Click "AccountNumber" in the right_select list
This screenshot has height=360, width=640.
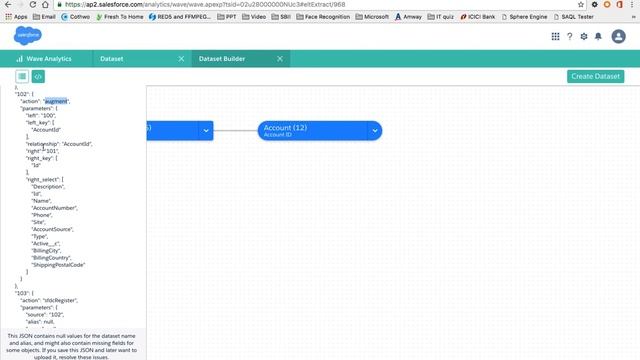54,208
